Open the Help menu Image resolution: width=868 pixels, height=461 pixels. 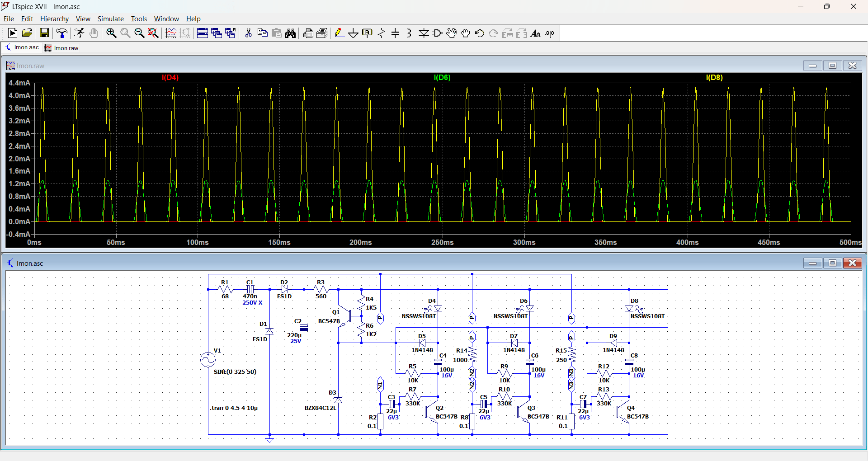pos(193,19)
